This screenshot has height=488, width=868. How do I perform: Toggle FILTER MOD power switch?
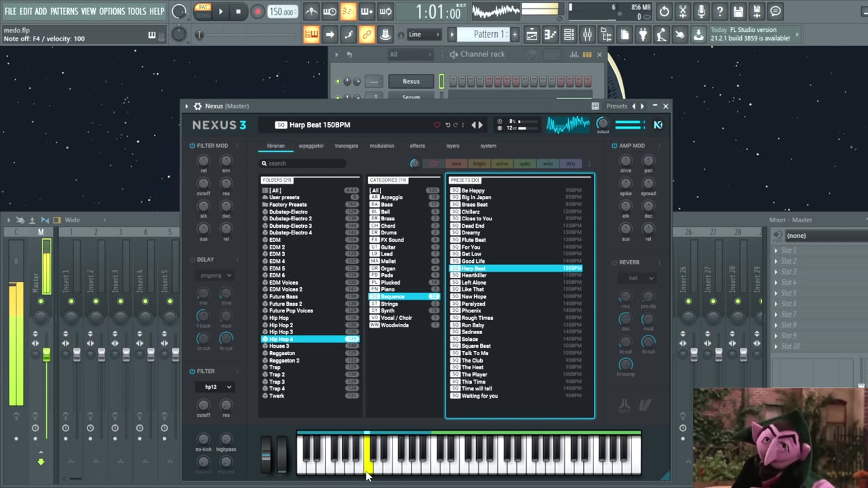(192, 146)
